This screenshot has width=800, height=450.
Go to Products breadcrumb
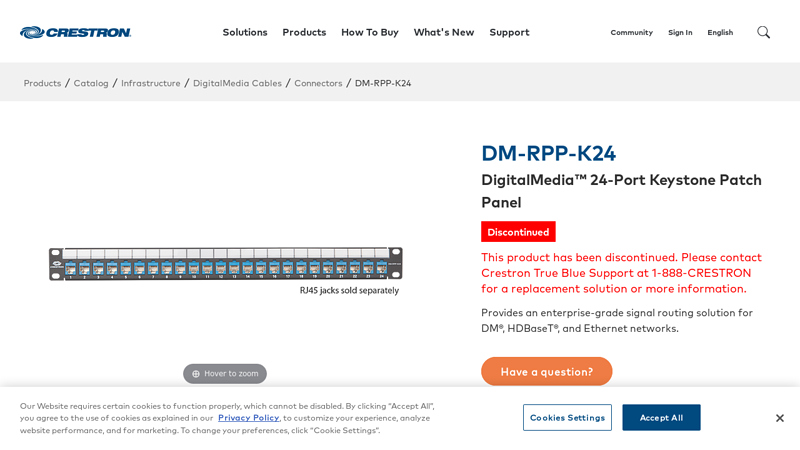pyautogui.click(x=42, y=83)
